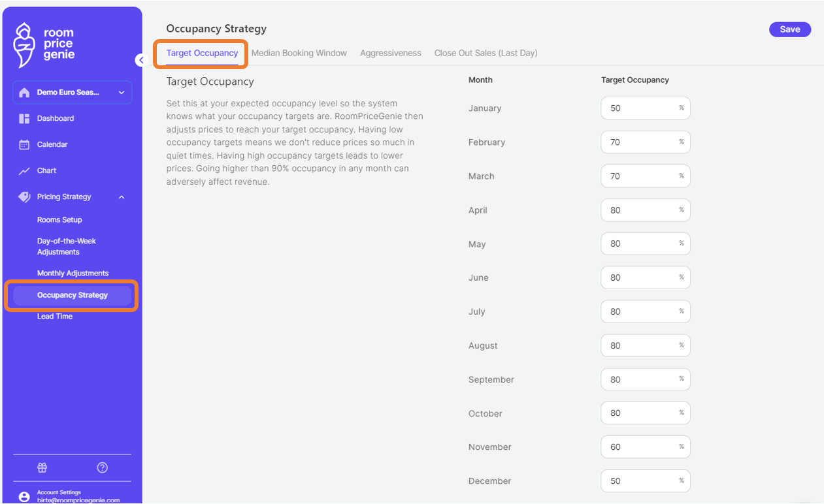Open Day-of-the-Week Adjustments
The image size is (824, 504).
[67, 246]
